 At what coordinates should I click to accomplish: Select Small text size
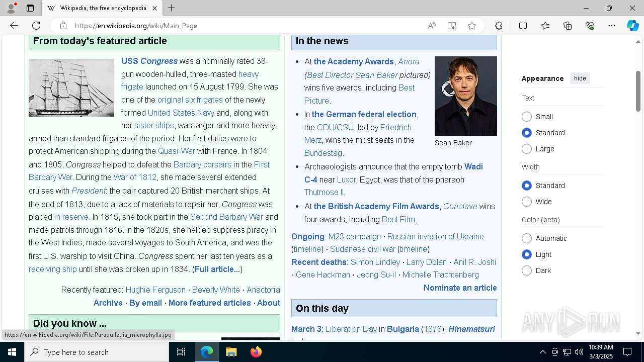(x=527, y=117)
